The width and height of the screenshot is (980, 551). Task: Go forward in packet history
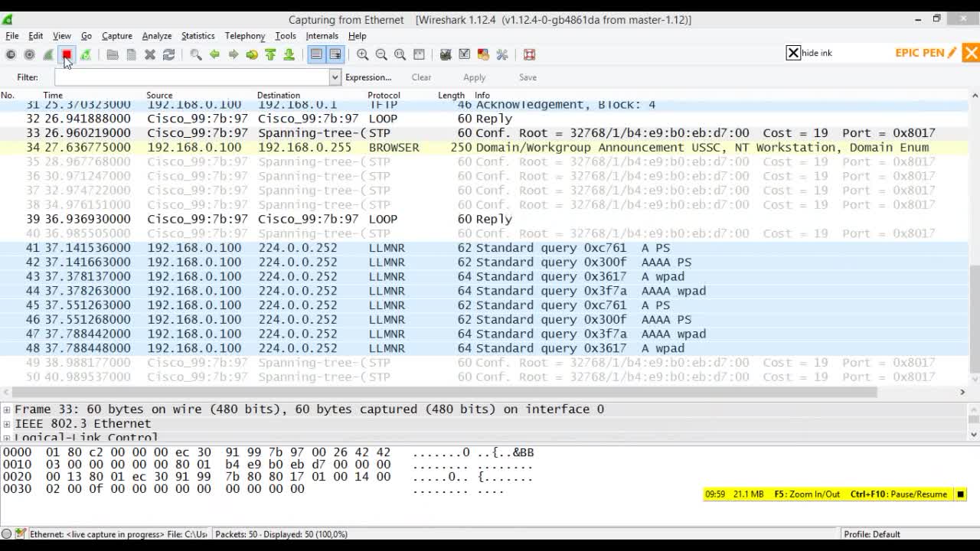click(x=233, y=54)
